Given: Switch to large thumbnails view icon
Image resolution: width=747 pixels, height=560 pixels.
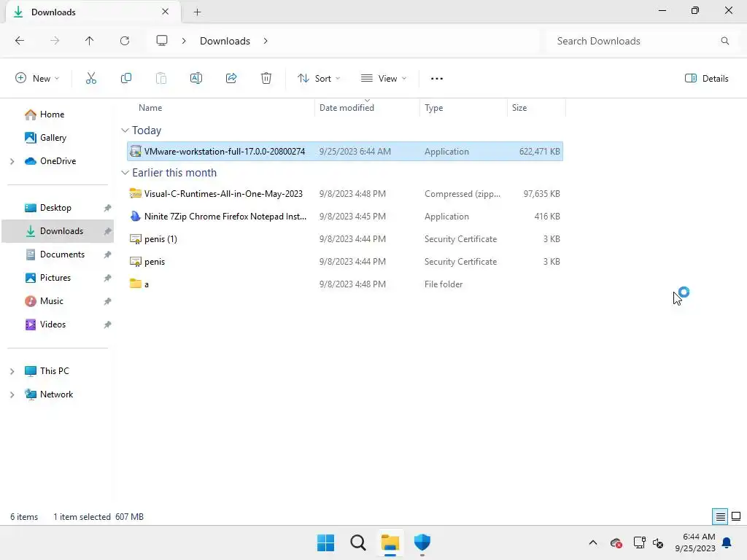Looking at the screenshot, I should click(736, 516).
